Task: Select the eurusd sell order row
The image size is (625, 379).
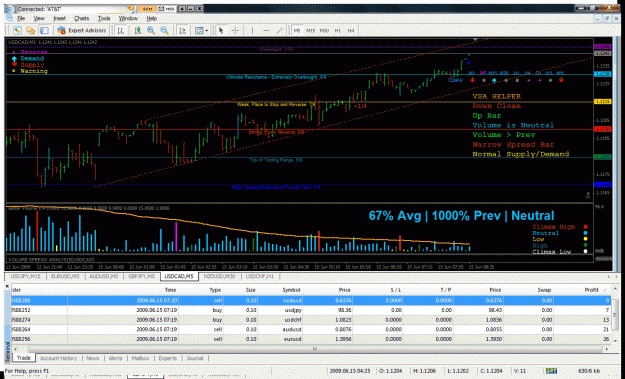Action: (x=311, y=339)
